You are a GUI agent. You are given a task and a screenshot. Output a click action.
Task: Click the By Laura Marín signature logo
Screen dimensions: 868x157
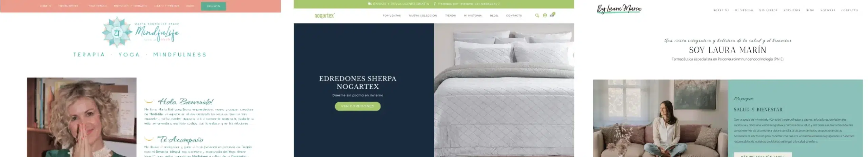pos(619,9)
